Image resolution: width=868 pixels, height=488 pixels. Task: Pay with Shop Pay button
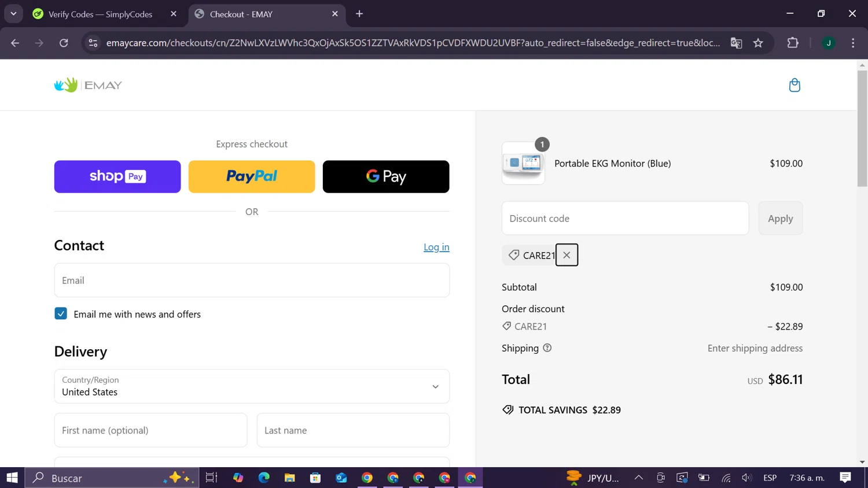pos(117,176)
